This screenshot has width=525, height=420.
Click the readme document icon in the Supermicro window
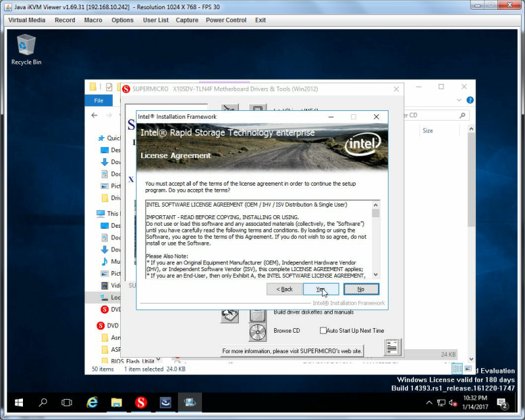[x=392, y=347]
